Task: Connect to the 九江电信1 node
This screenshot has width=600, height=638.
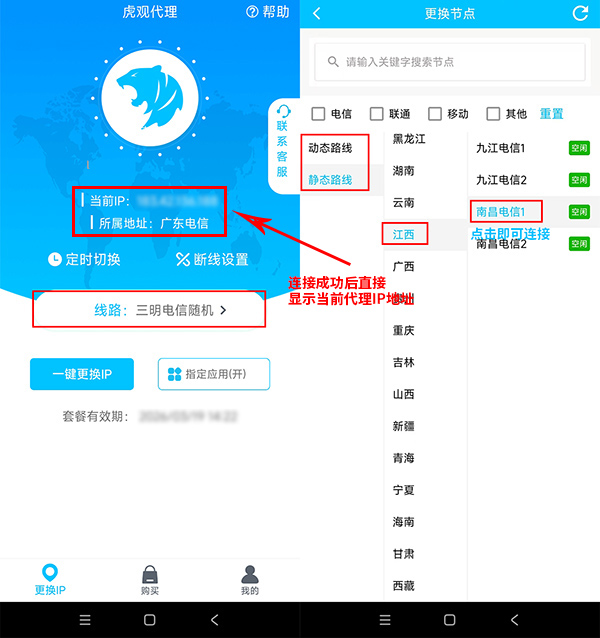Action: (501, 148)
